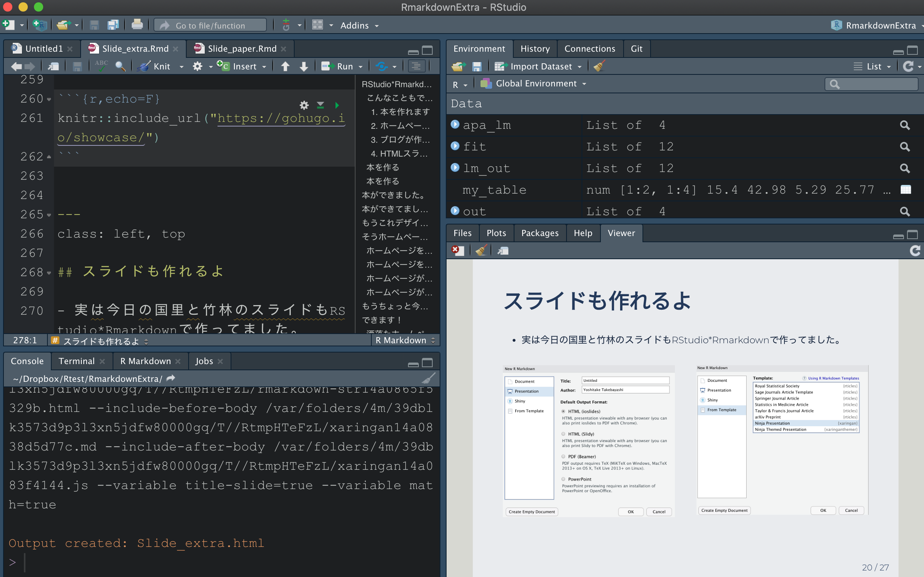Open Viewer content in a new window
The image size is (924, 577).
(502, 251)
